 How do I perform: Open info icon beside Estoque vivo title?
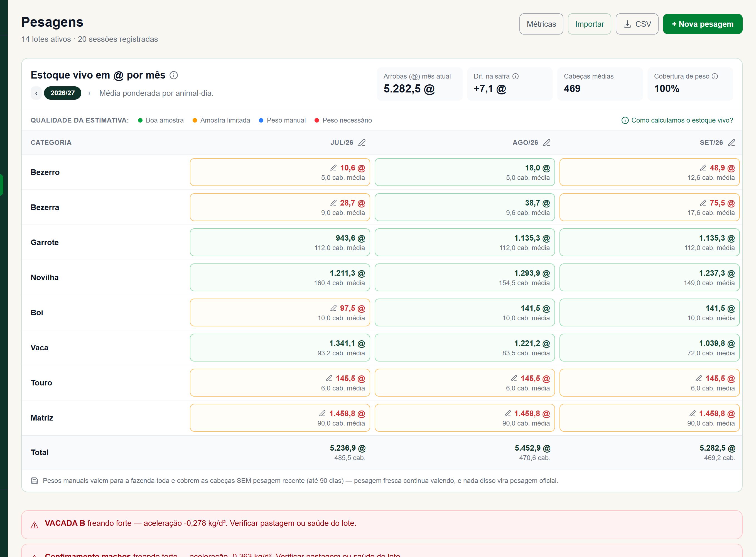coord(173,75)
